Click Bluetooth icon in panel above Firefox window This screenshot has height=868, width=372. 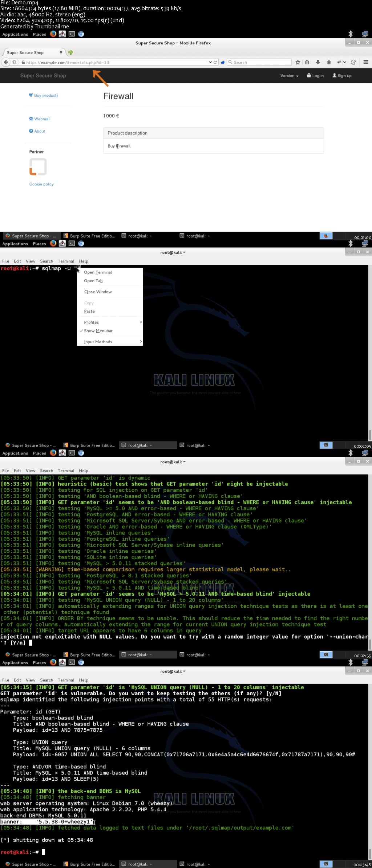point(351,34)
